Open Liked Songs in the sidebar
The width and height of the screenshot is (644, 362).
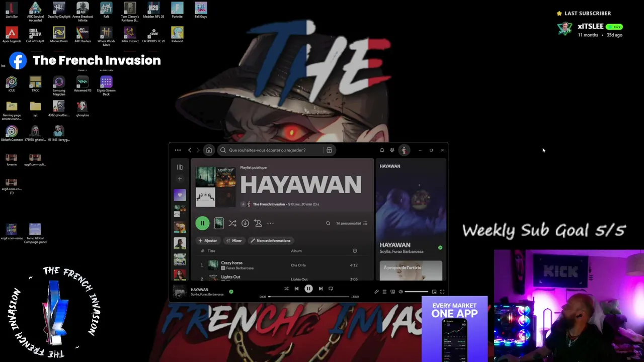point(180,195)
